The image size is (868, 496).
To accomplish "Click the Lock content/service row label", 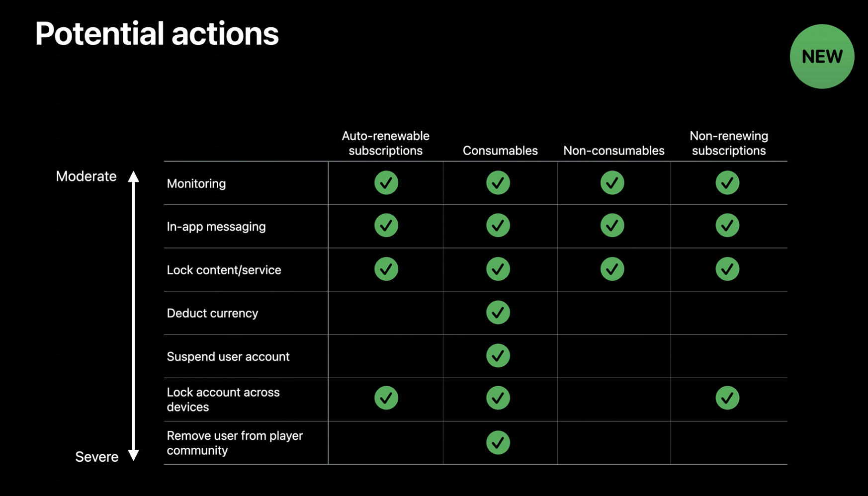I will coord(224,270).
